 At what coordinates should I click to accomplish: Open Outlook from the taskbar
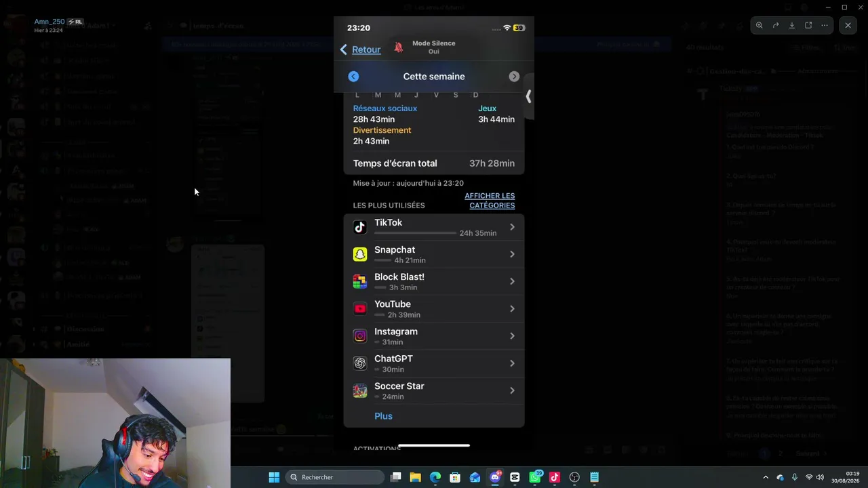coord(475,477)
